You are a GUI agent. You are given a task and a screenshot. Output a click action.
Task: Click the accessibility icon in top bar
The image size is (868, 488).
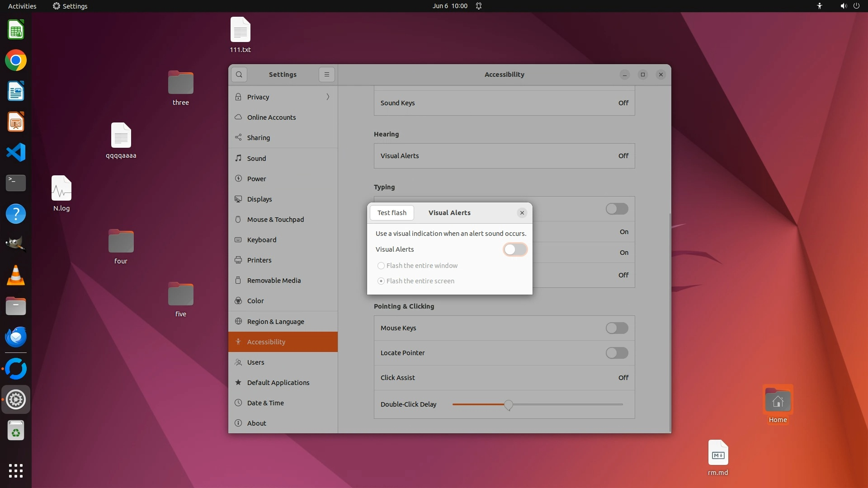(819, 6)
